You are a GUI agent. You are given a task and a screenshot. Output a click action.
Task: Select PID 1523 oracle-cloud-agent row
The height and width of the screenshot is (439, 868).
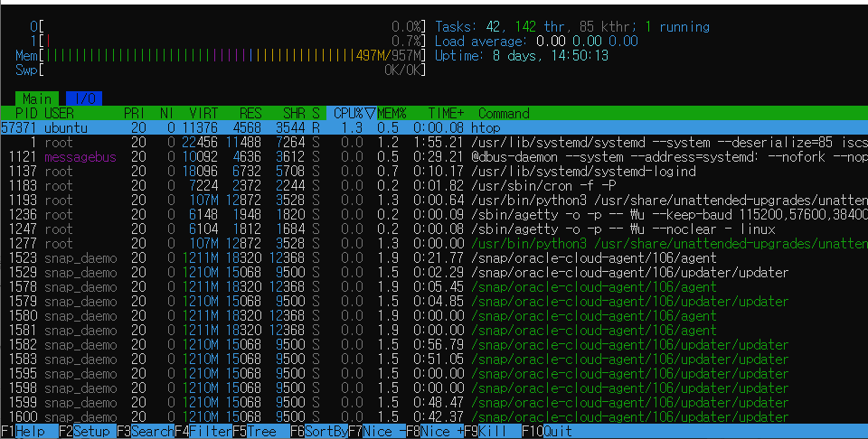(x=434, y=257)
